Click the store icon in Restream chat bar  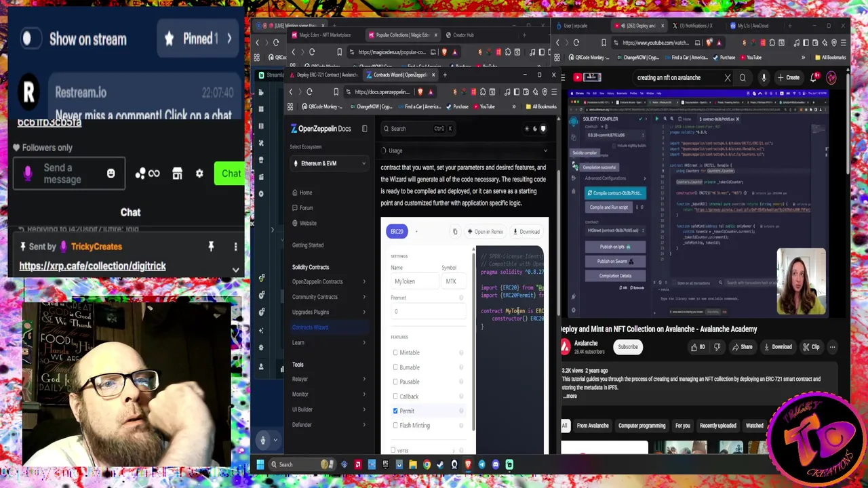tap(177, 174)
